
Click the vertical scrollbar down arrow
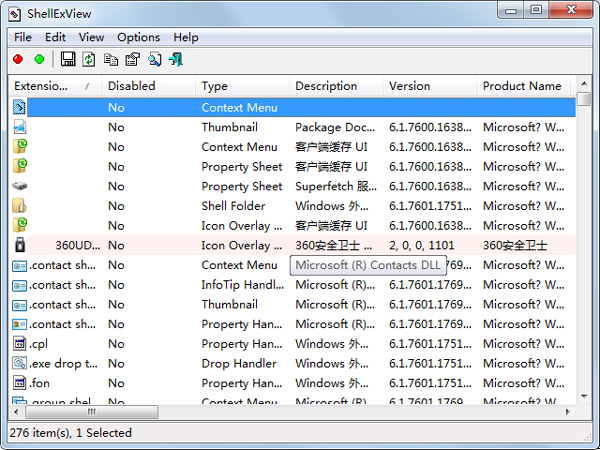[x=584, y=396]
